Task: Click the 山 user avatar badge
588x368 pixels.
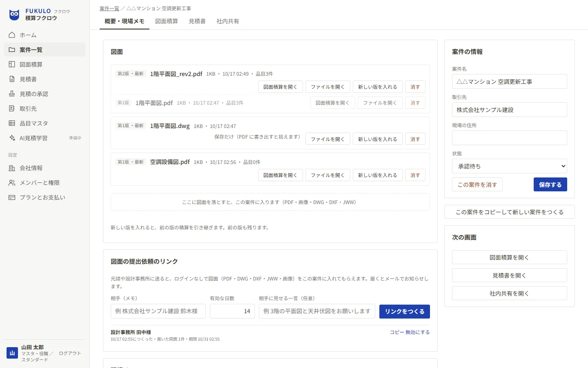Action: 12,353
